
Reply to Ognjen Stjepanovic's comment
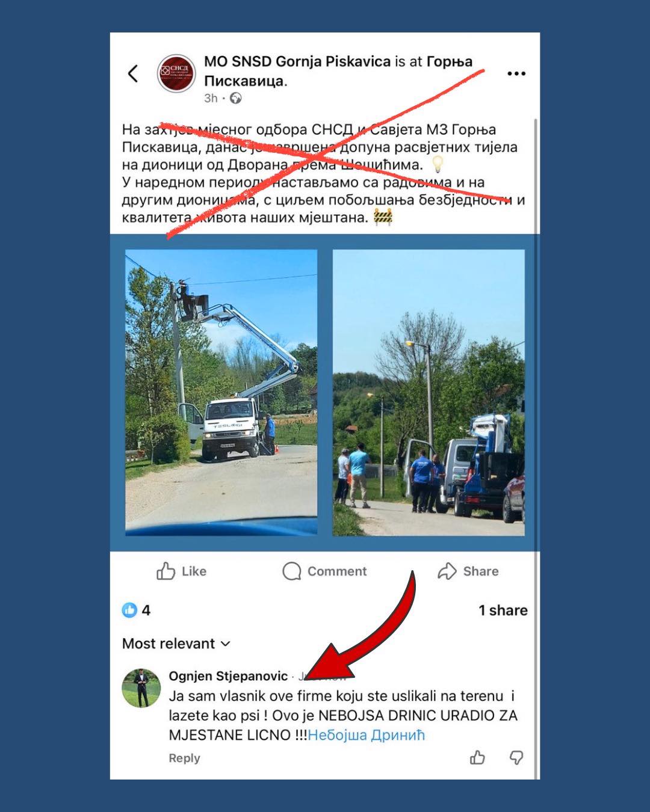pyautogui.click(x=184, y=758)
